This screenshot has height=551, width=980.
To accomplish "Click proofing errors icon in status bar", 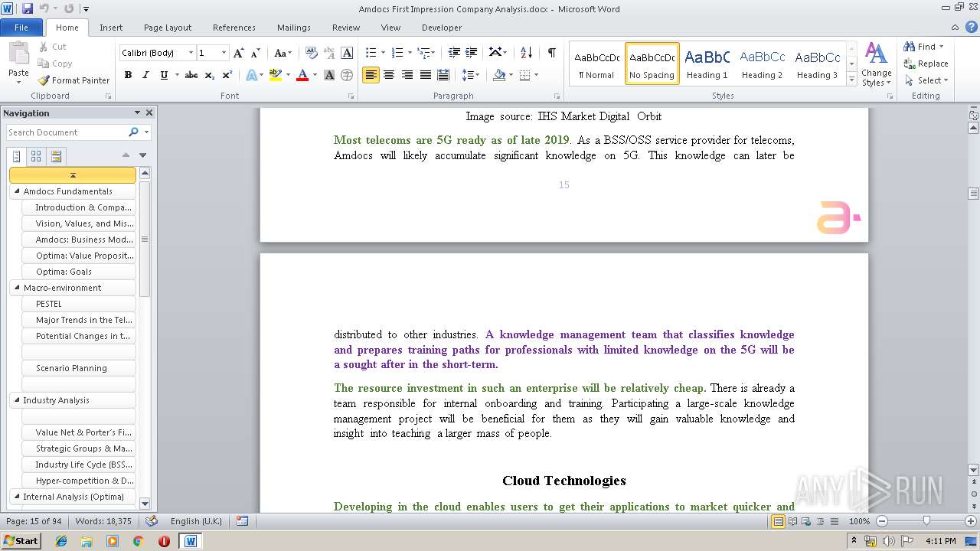I will click(152, 521).
